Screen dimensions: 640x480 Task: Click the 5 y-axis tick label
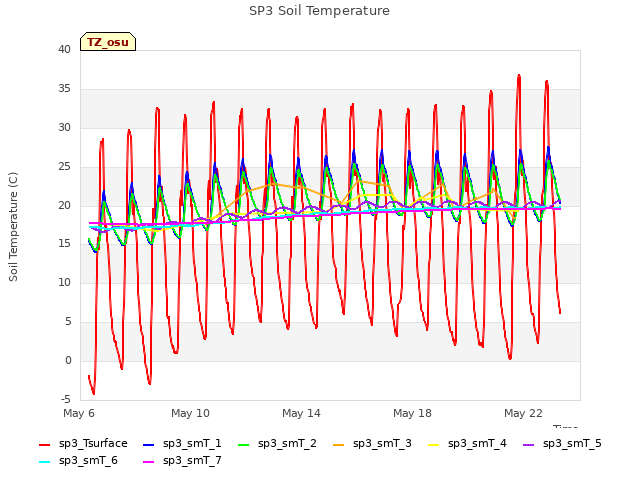coord(68,322)
